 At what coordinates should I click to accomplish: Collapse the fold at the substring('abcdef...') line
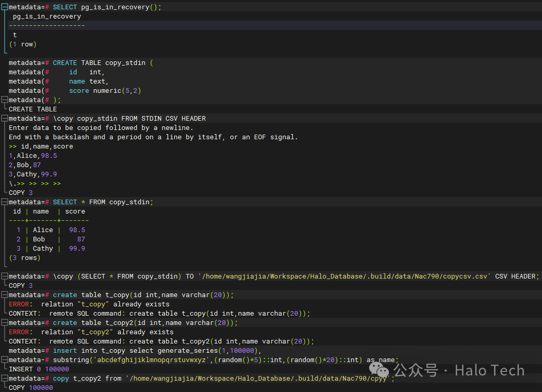click(x=5, y=360)
